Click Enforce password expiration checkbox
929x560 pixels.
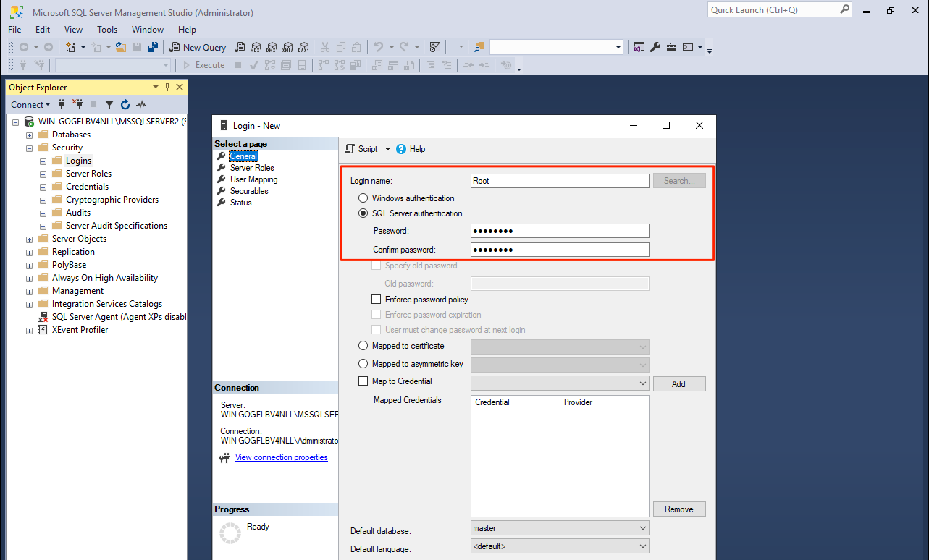tap(376, 315)
